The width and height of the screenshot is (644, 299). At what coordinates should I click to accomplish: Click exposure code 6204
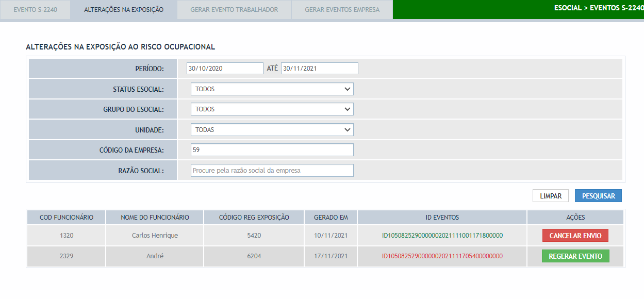[x=254, y=256]
